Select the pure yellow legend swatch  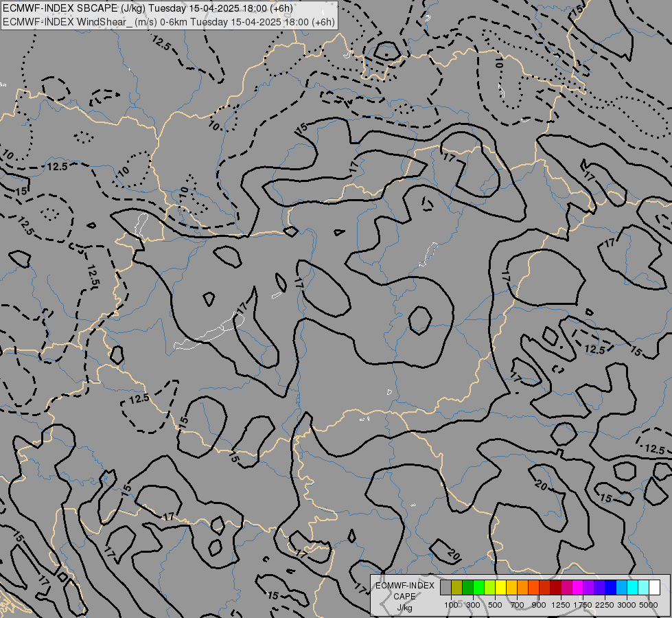point(500,588)
